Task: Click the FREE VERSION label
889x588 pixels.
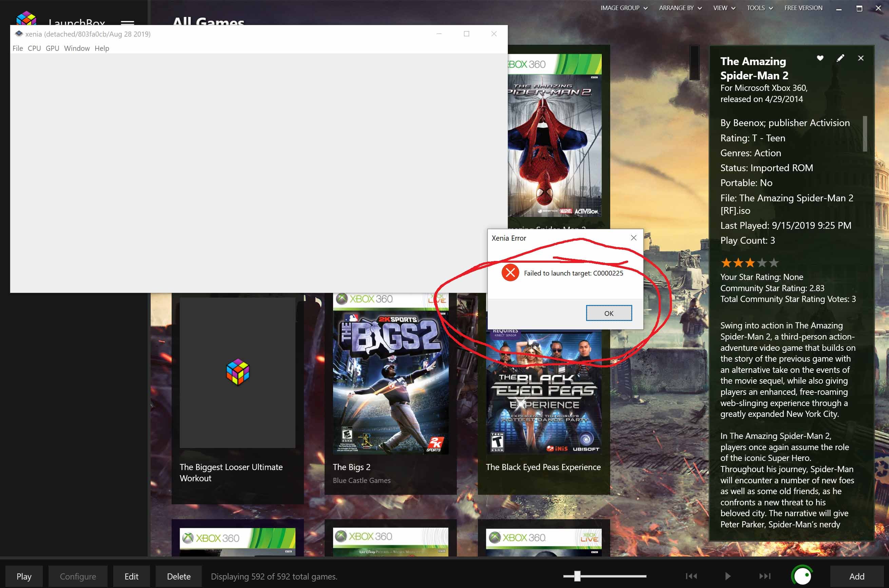Action: [x=803, y=8]
